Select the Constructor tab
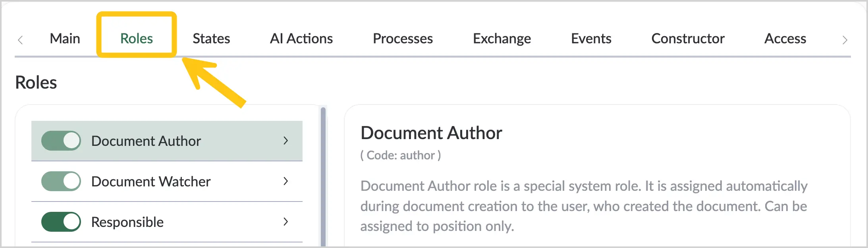 688,39
